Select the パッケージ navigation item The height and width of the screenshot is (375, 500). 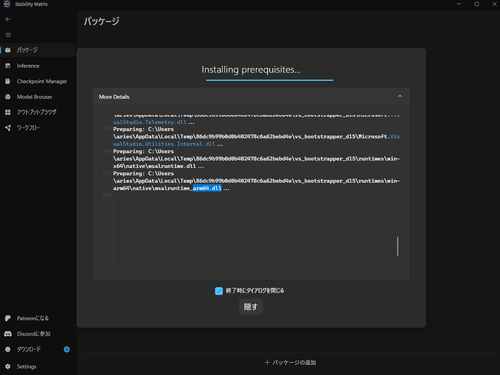coord(38,50)
